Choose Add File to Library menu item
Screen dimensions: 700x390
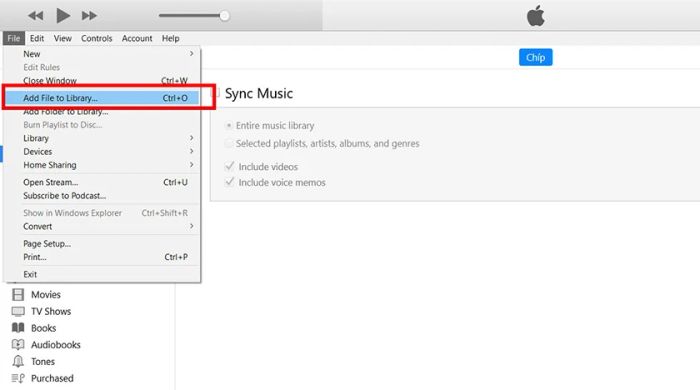(x=102, y=98)
